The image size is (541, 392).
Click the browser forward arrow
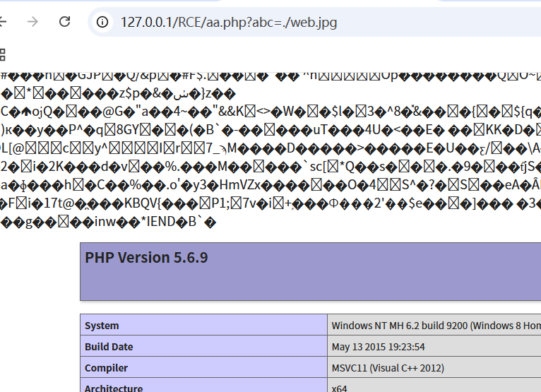click(32, 22)
